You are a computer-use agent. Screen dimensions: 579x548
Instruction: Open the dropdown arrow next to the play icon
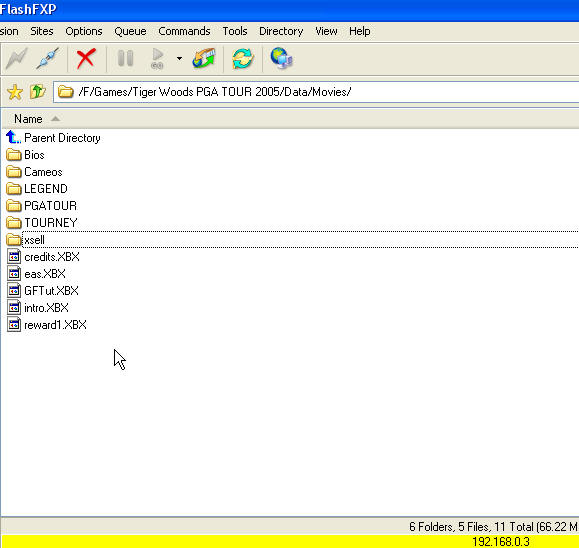tap(179, 59)
